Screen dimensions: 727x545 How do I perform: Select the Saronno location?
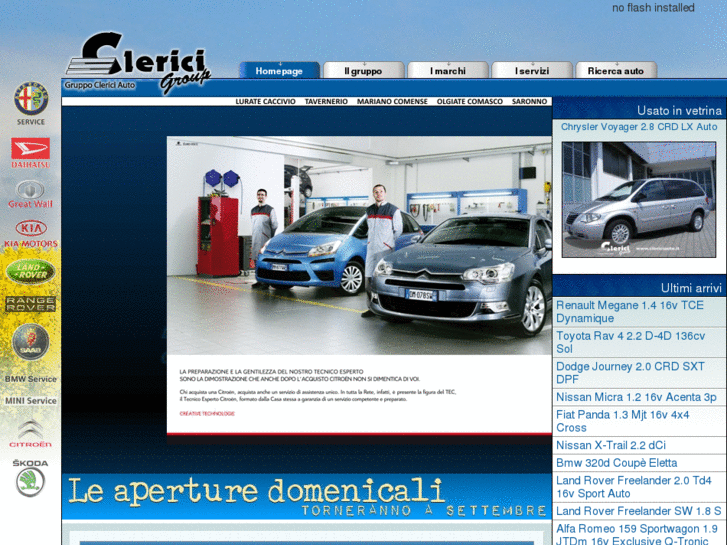[x=529, y=102]
